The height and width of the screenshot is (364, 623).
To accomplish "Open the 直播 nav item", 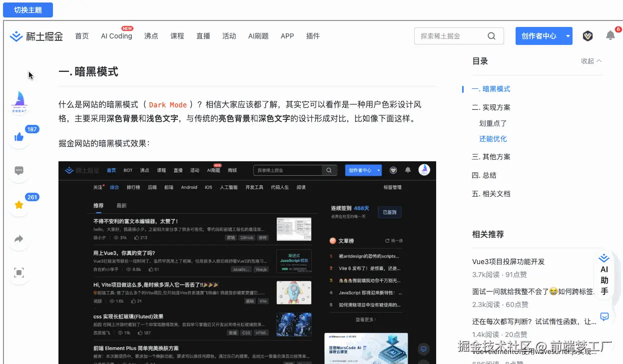I will [203, 36].
